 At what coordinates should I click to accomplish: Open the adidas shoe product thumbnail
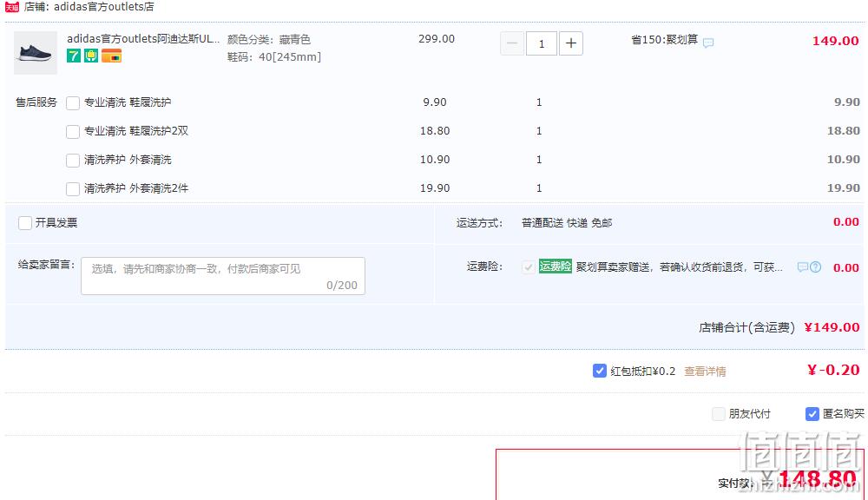pyautogui.click(x=36, y=53)
